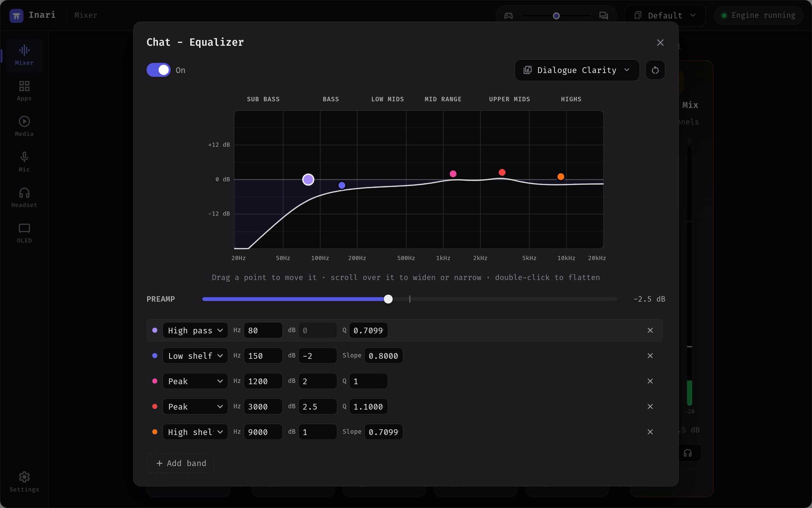
Task: Open the Mixer sidebar section
Action: pyautogui.click(x=24, y=56)
